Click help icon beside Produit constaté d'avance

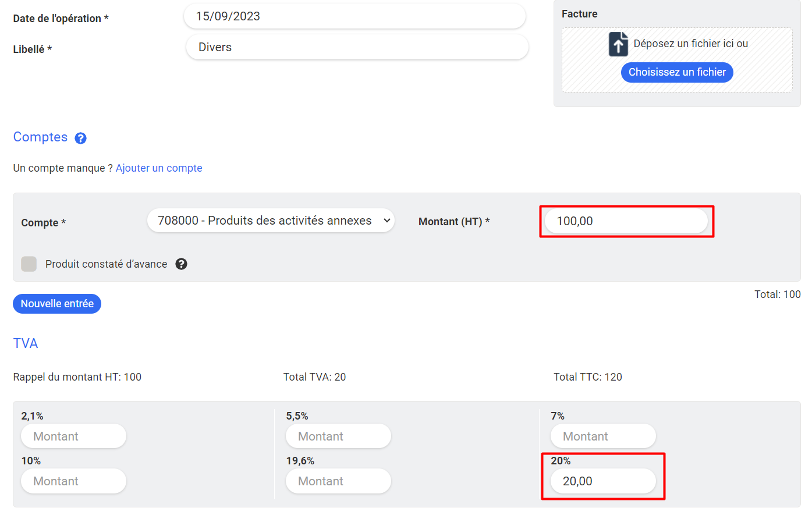[x=181, y=264]
